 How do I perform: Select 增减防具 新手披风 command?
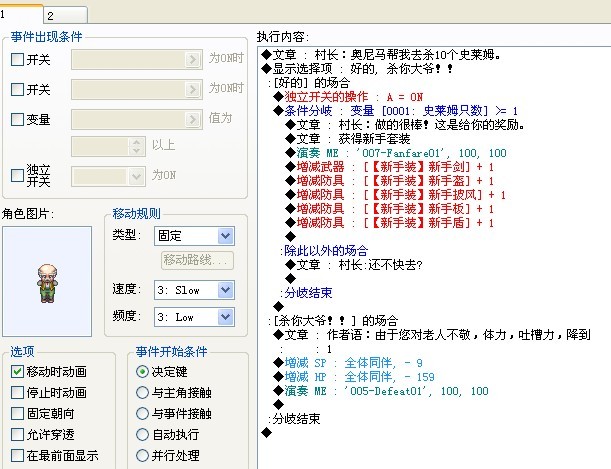tap(396, 195)
